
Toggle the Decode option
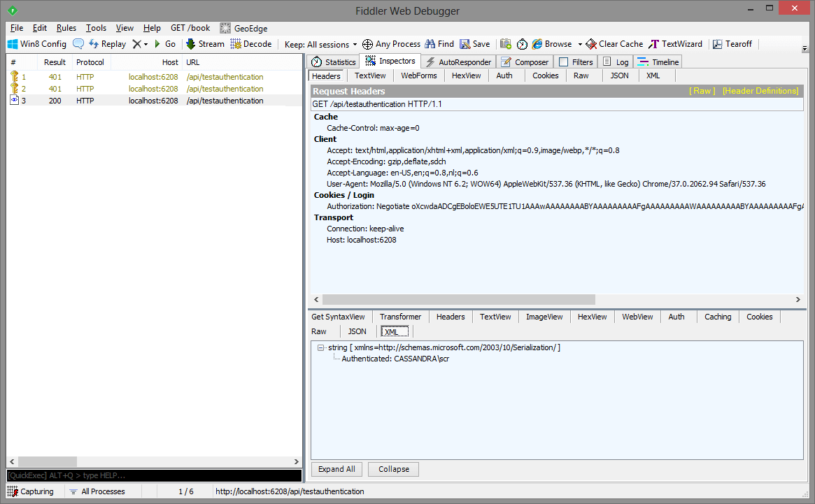(x=251, y=44)
